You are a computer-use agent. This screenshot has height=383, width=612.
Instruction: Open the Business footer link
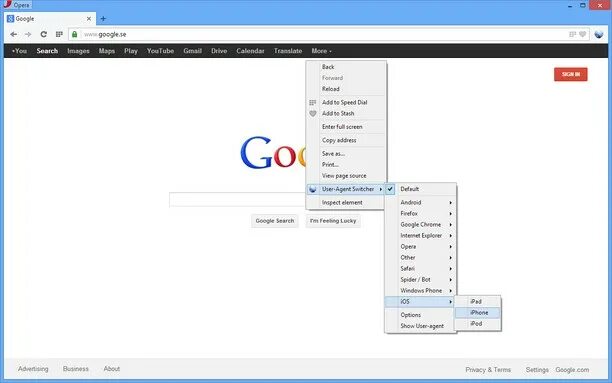point(76,369)
